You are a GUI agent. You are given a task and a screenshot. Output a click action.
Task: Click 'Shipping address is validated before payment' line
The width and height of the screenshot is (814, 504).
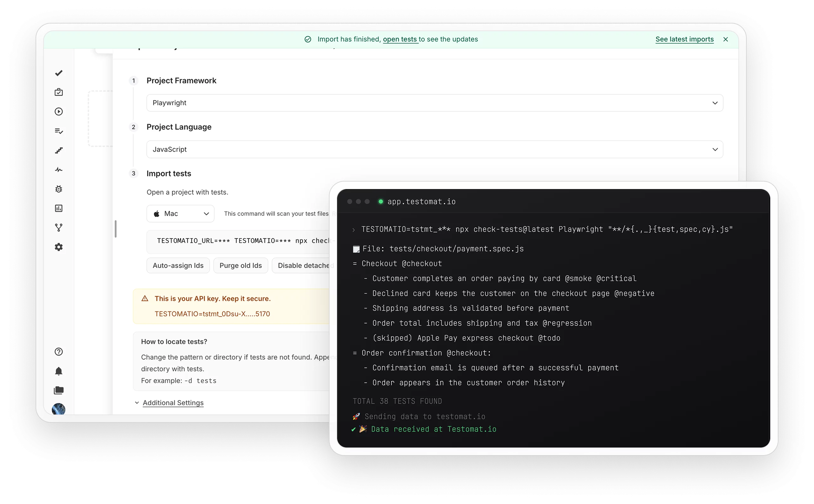pyautogui.click(x=471, y=308)
